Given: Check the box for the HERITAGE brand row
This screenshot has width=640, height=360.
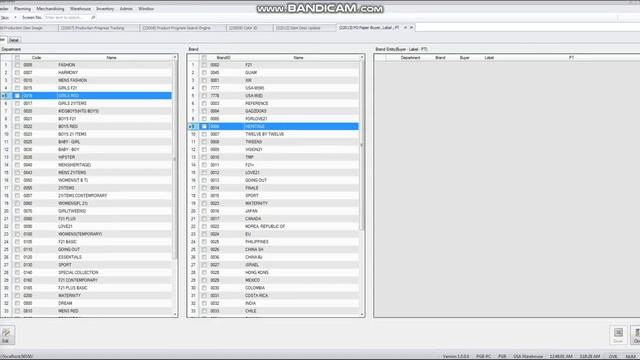Looking at the screenshot, I should click(204, 127).
